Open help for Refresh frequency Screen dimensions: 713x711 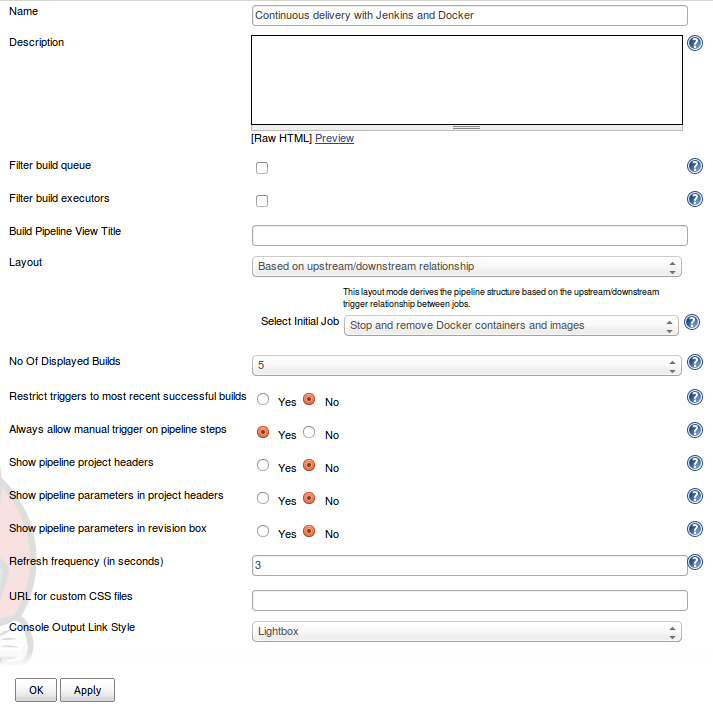[x=695, y=562]
